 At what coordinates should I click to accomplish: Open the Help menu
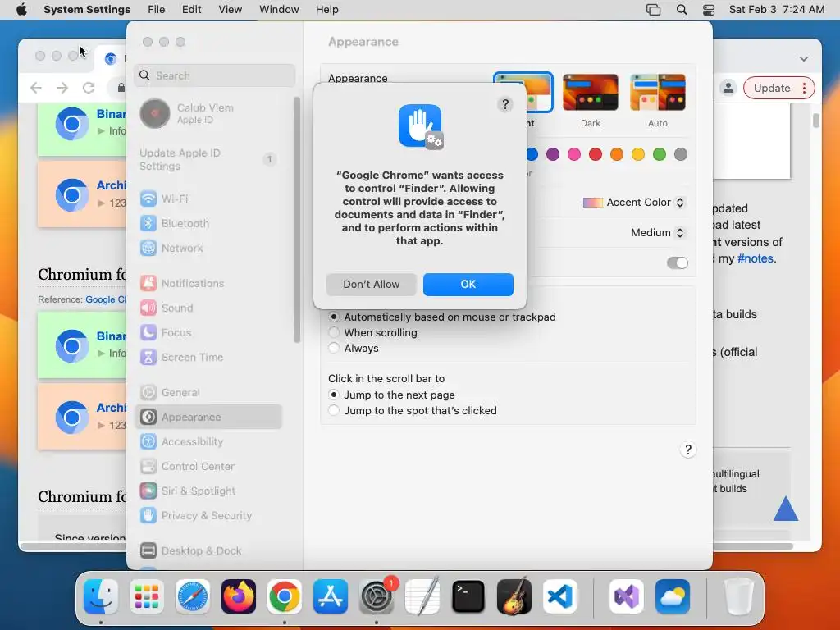tap(326, 9)
